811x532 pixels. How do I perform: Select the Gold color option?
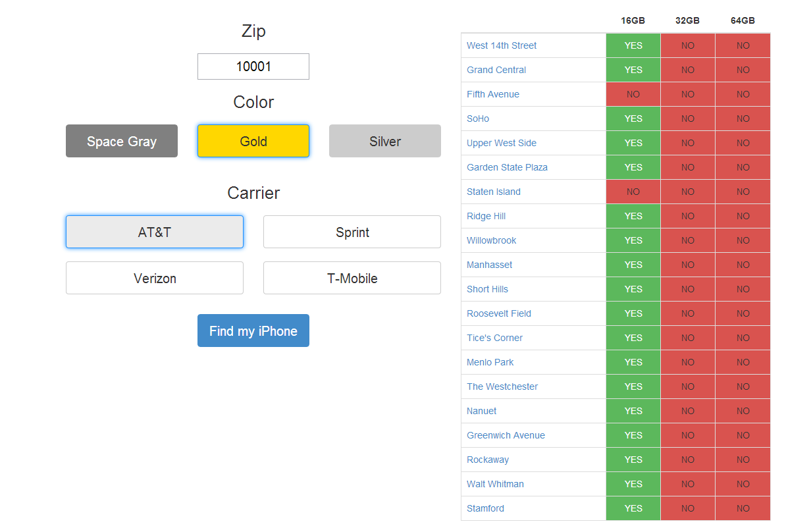tap(253, 141)
